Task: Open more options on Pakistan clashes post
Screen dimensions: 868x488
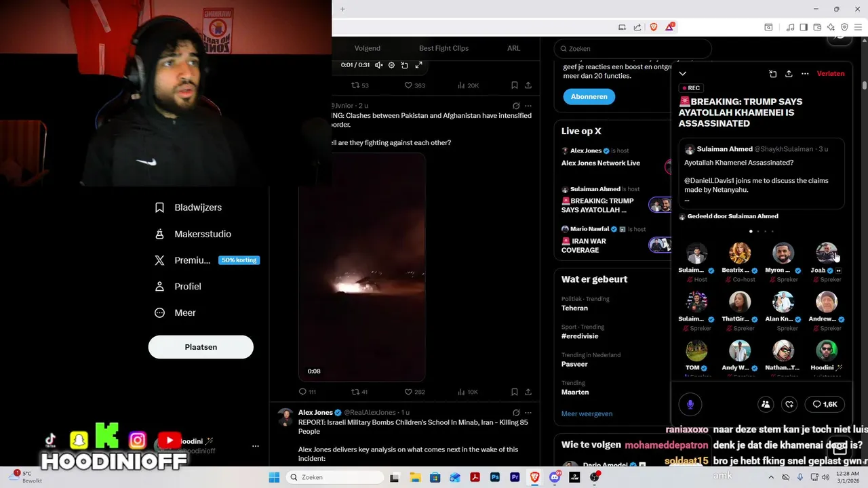Action: (528, 106)
